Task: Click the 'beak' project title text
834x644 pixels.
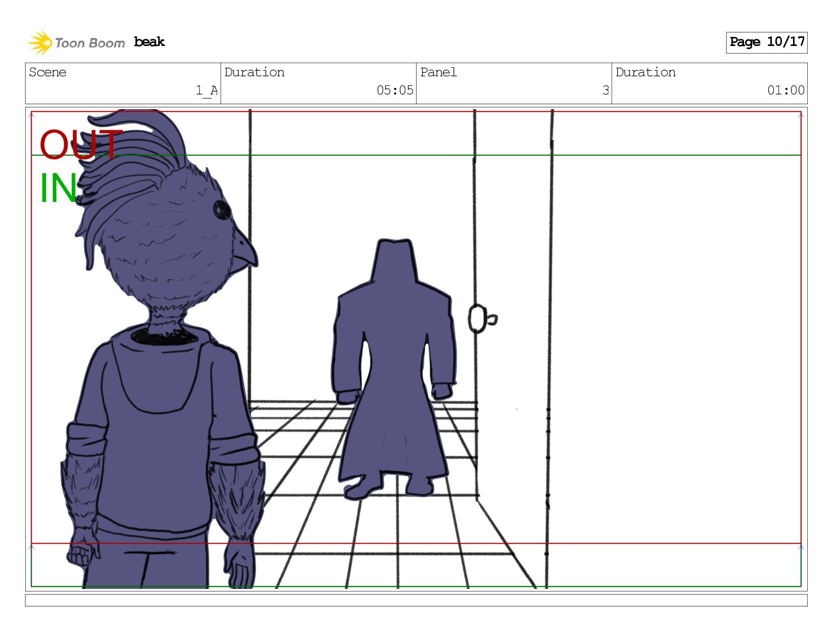Action: click(x=150, y=42)
